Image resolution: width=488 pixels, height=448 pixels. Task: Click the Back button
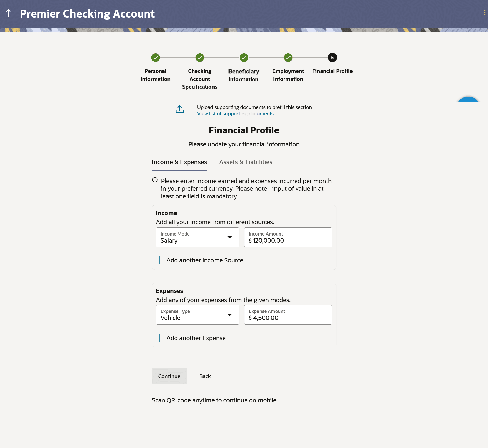[x=205, y=376]
